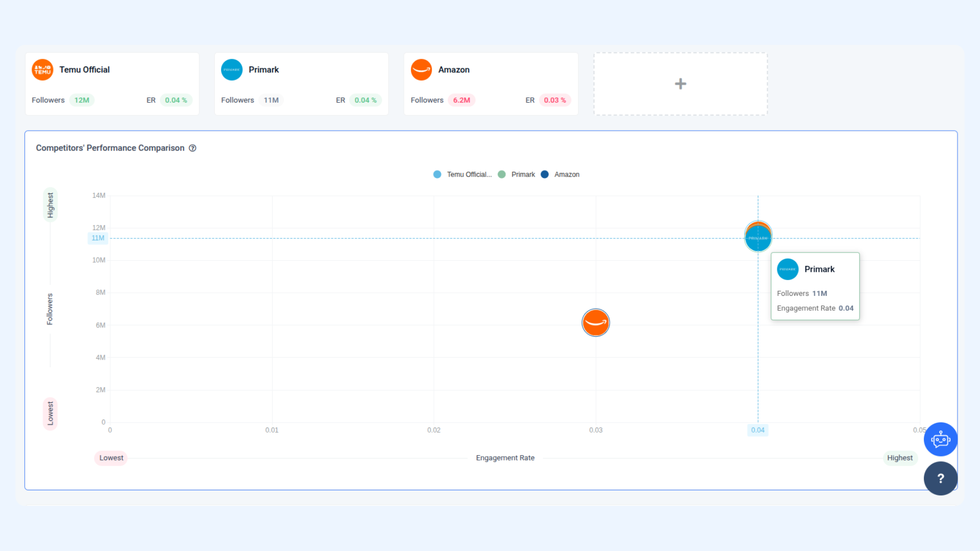Toggle Amazon series in chart legend
Image resolution: width=980 pixels, height=551 pixels.
coord(560,174)
